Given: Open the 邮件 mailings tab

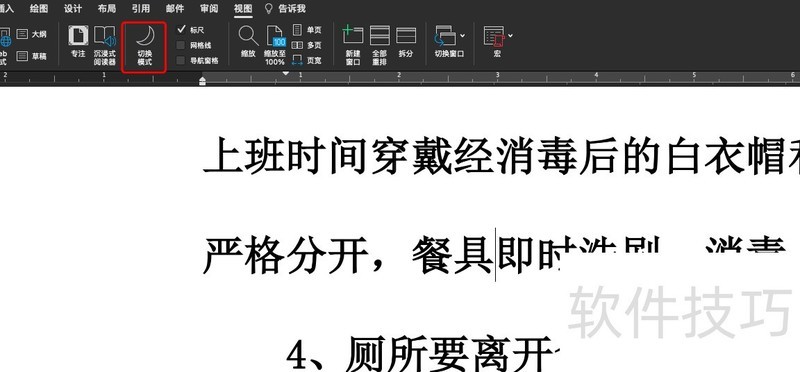Looking at the screenshot, I should pos(175,9).
